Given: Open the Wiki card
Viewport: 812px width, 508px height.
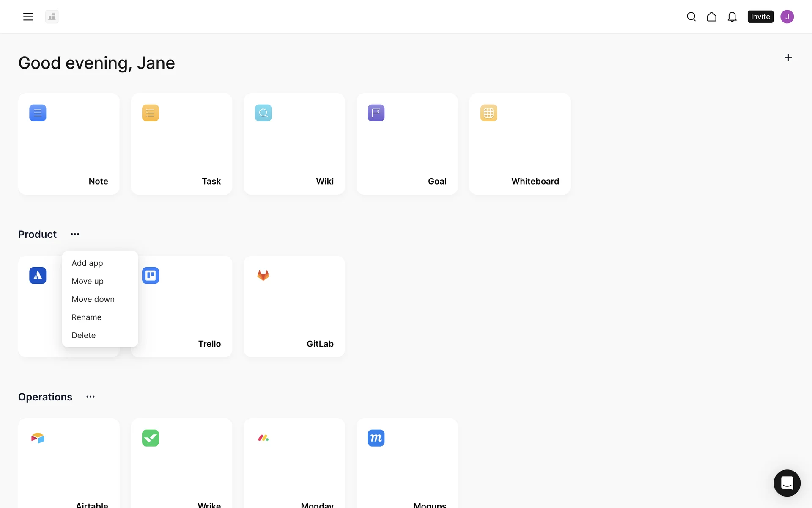Looking at the screenshot, I should (x=294, y=144).
